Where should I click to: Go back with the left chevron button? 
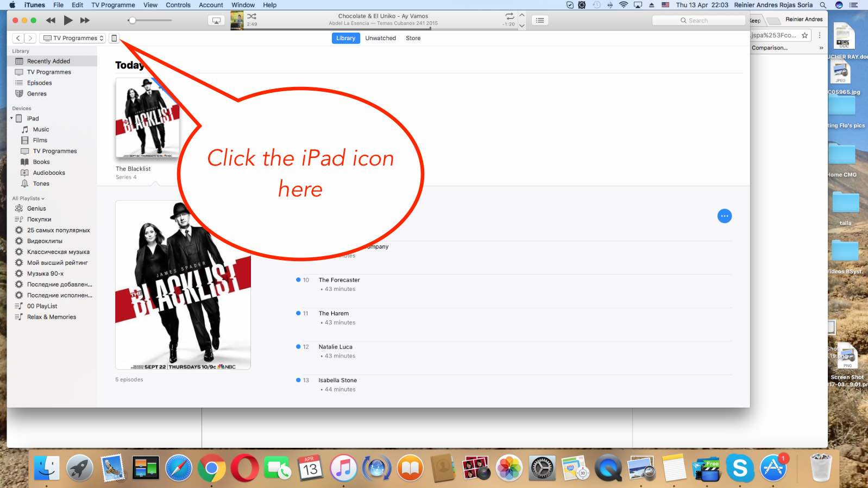pyautogui.click(x=18, y=38)
